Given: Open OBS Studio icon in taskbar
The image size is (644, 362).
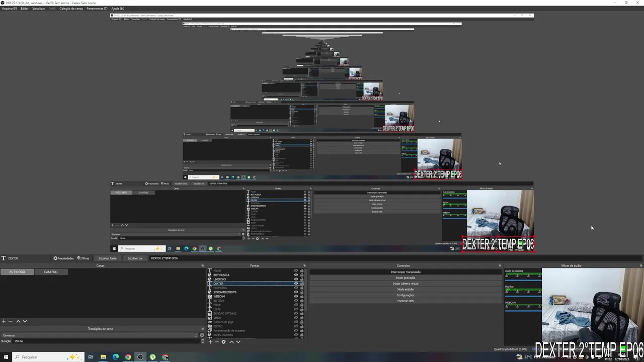Looking at the screenshot, I should tap(140, 357).
